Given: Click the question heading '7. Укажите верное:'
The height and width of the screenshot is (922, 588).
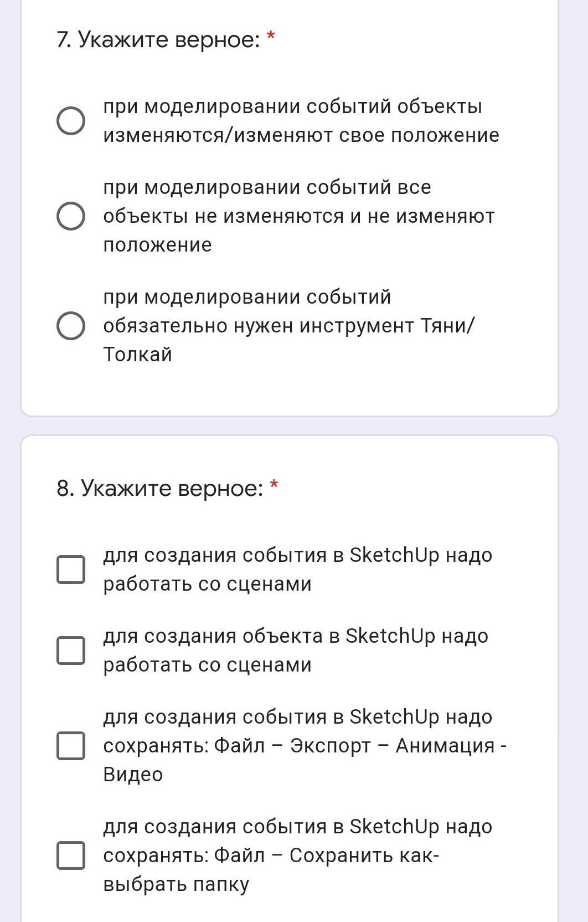Looking at the screenshot, I should (x=158, y=40).
